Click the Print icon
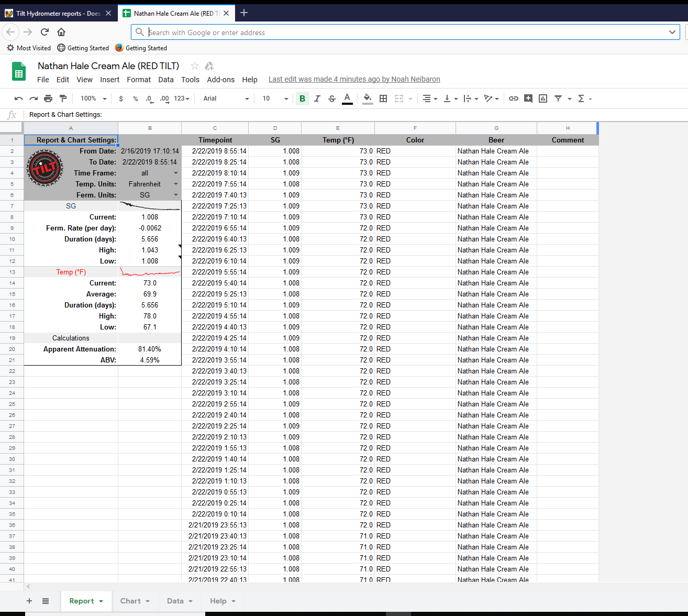Viewport: 688px width, 616px height. tap(48, 98)
